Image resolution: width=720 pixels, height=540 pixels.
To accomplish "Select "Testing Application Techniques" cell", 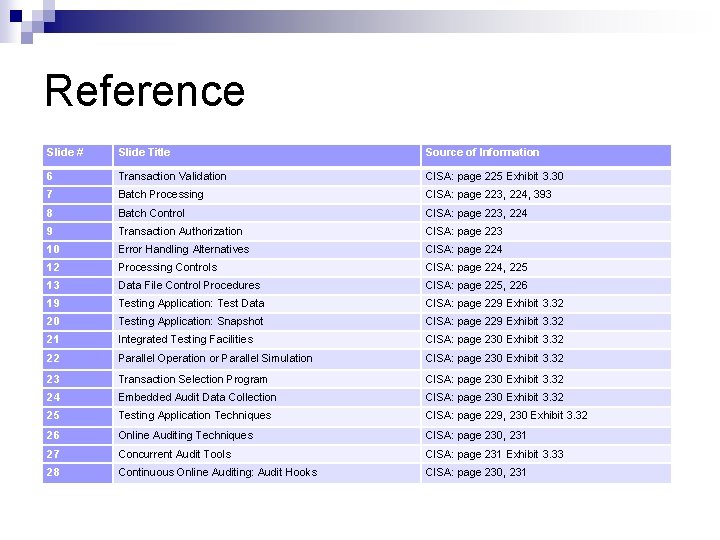I will (267, 416).
